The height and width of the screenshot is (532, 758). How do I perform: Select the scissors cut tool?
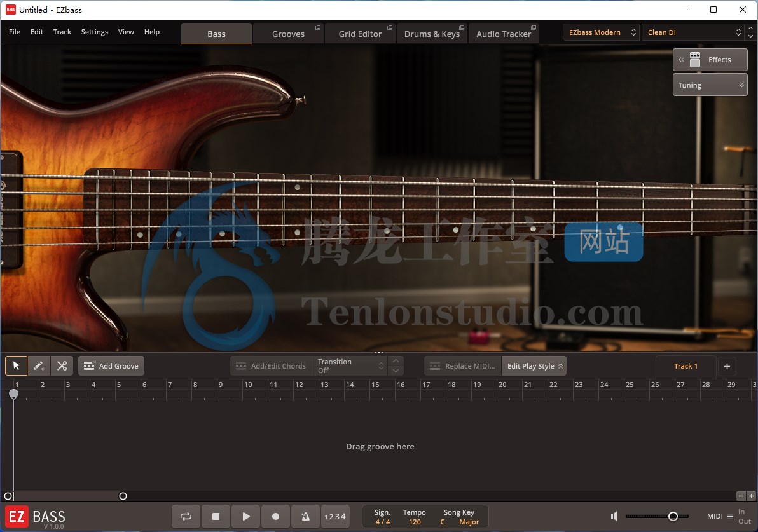pos(62,365)
